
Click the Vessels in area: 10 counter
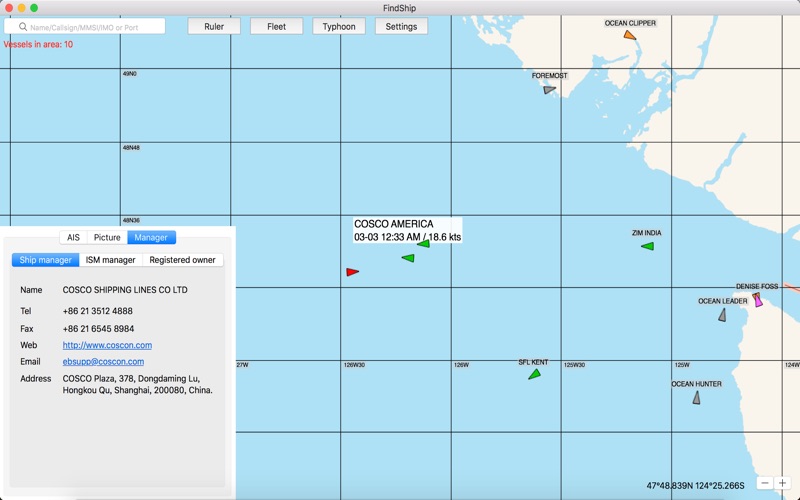(38, 44)
